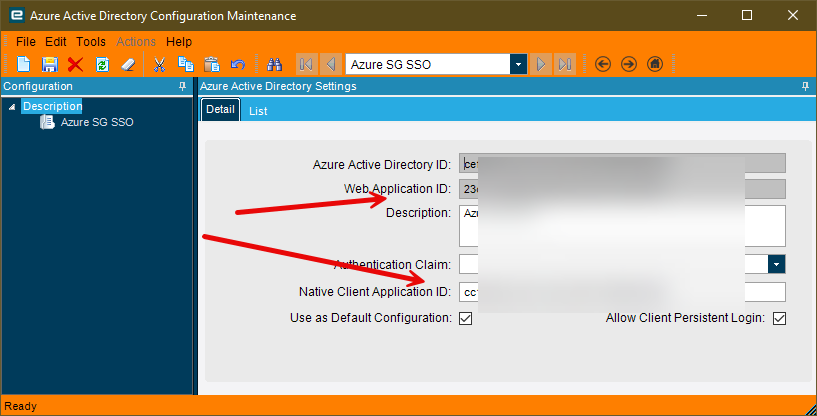Collapse the Description tree node

coord(12,106)
